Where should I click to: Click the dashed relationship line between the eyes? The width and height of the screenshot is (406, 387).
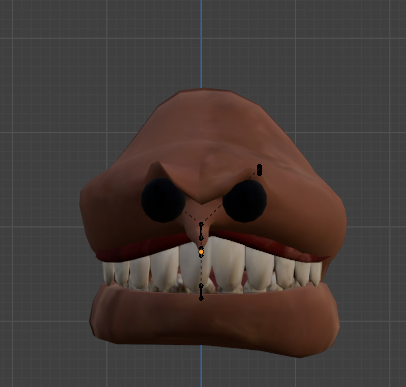pos(203,213)
